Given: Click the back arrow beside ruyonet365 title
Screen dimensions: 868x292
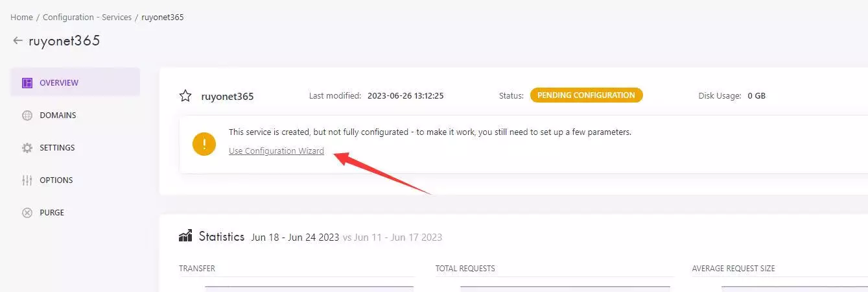Looking at the screenshot, I should pos(18,41).
